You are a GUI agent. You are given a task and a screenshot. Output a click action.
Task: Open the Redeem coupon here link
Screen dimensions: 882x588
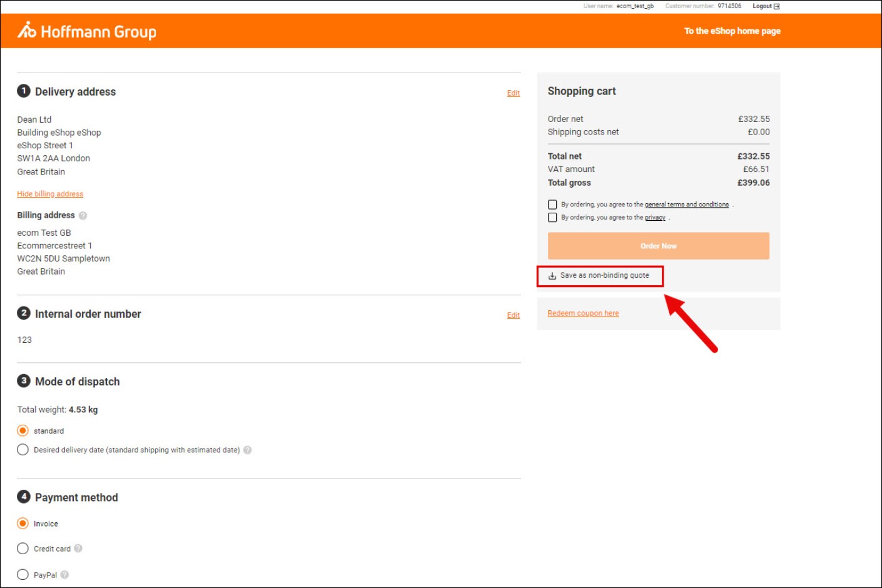pyautogui.click(x=583, y=313)
